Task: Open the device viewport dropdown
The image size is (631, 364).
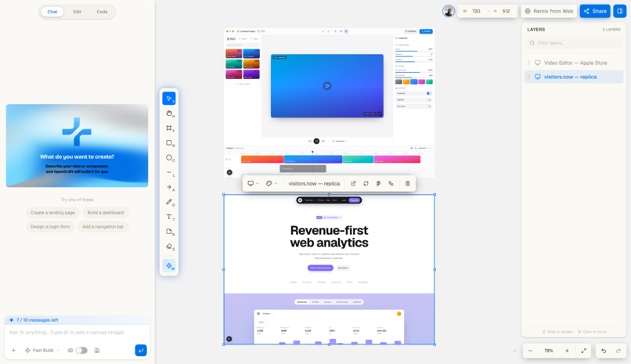Action: (253, 183)
